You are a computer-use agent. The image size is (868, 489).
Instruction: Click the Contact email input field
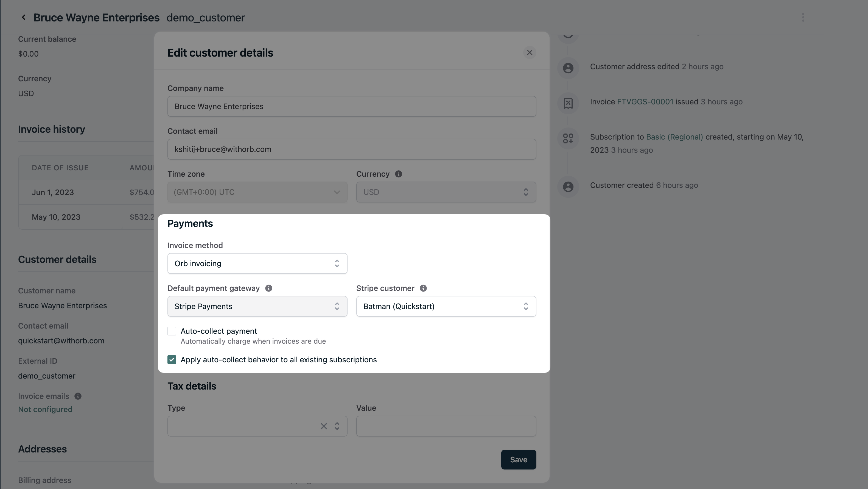pos(352,149)
